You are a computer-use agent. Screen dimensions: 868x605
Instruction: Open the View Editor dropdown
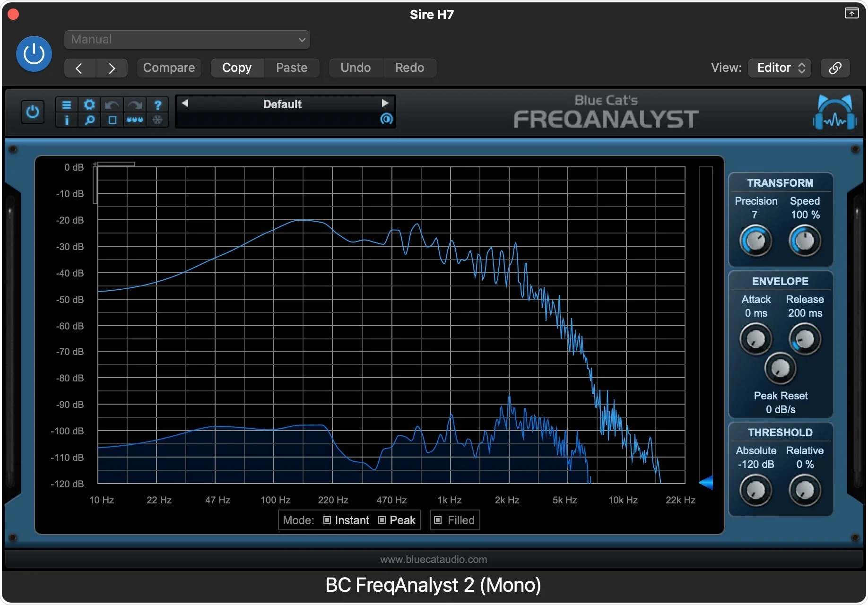point(780,68)
